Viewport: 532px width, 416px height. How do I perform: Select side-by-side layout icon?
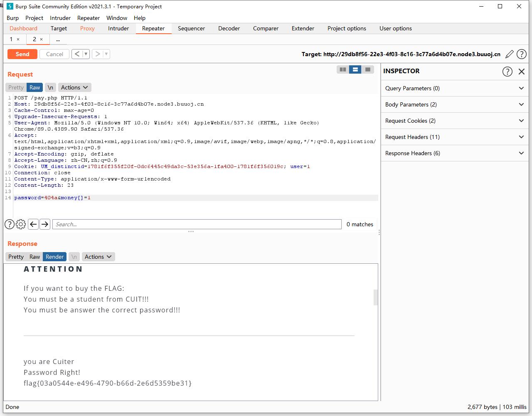click(343, 69)
